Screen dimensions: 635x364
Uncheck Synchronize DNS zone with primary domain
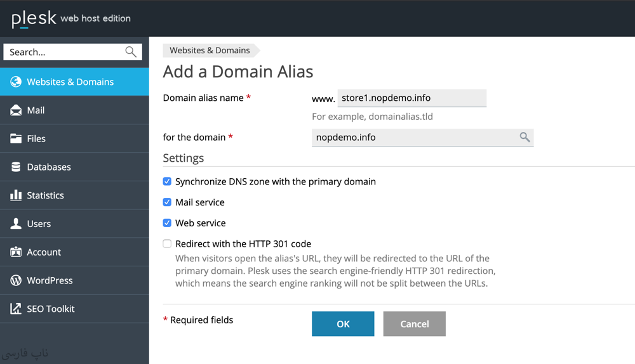pyautogui.click(x=167, y=181)
